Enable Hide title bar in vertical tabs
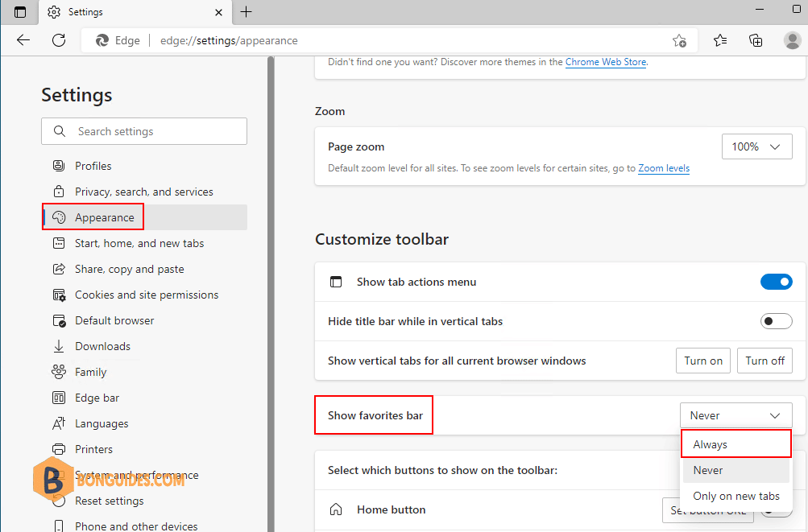The height and width of the screenshot is (532, 808). [776, 321]
